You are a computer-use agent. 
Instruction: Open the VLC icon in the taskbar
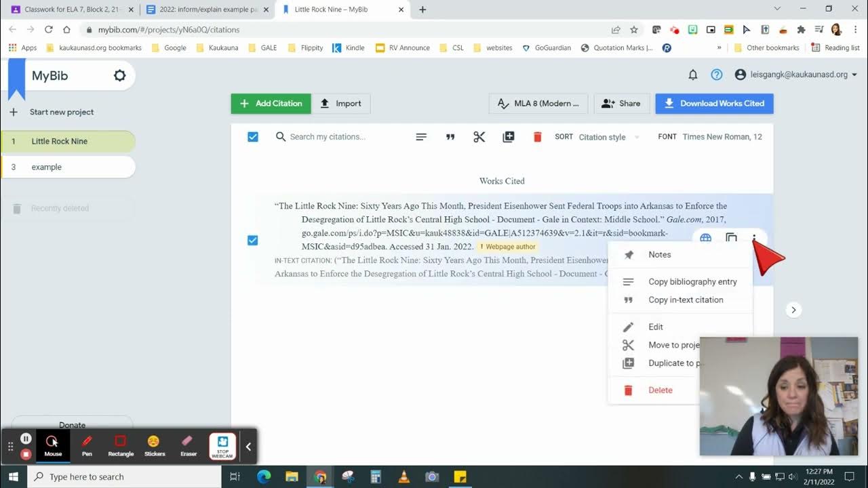coord(404,476)
